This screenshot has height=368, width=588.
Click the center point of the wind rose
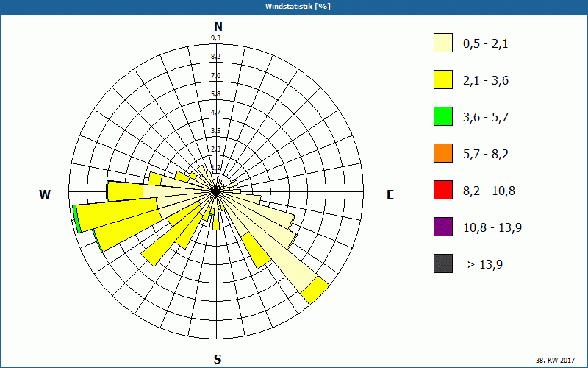(x=216, y=191)
